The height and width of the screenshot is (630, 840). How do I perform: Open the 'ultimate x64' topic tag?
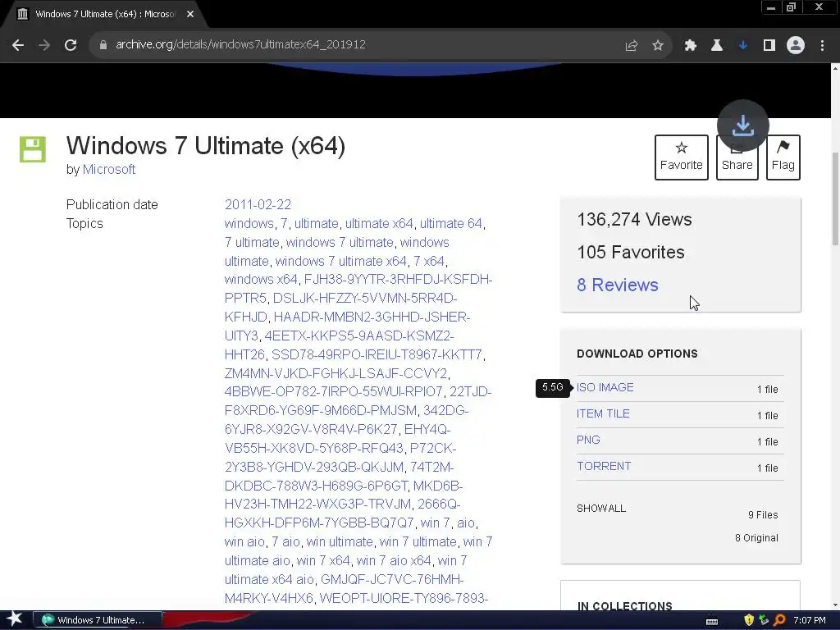(x=379, y=223)
